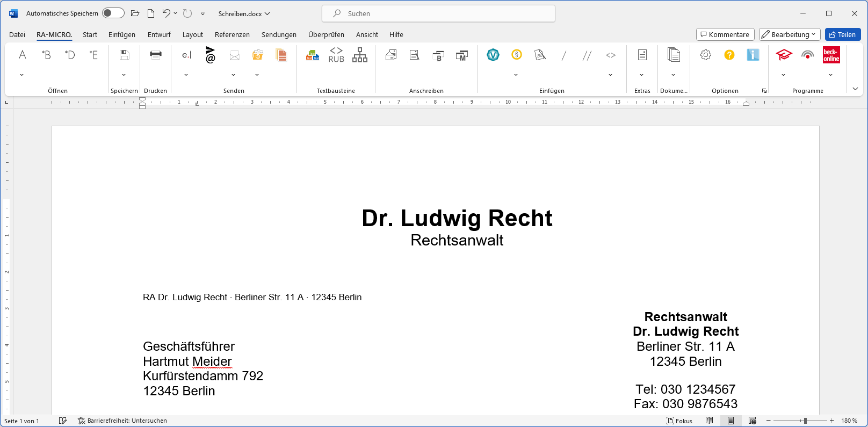This screenshot has height=427, width=868.
Task: Switch to the Layout tab
Action: (x=193, y=34)
